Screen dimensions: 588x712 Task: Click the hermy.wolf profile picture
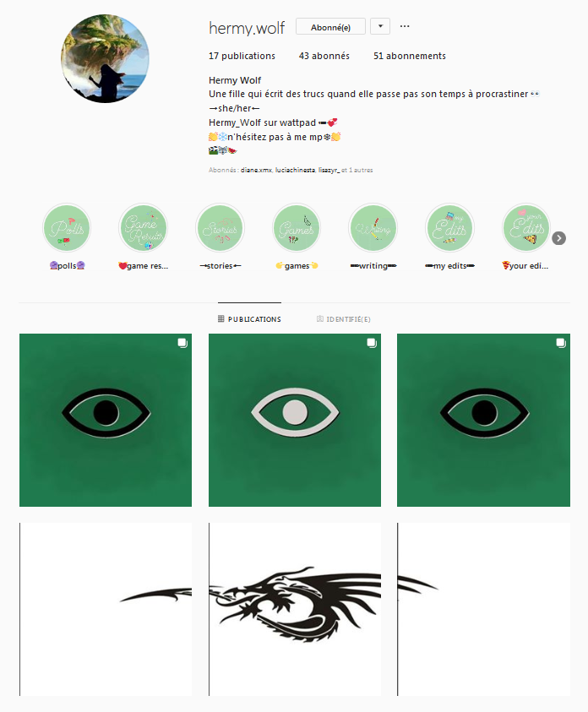(105, 58)
